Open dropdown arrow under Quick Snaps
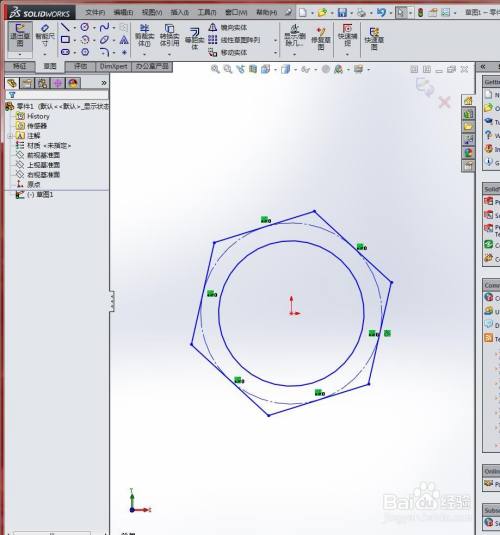 click(x=347, y=54)
